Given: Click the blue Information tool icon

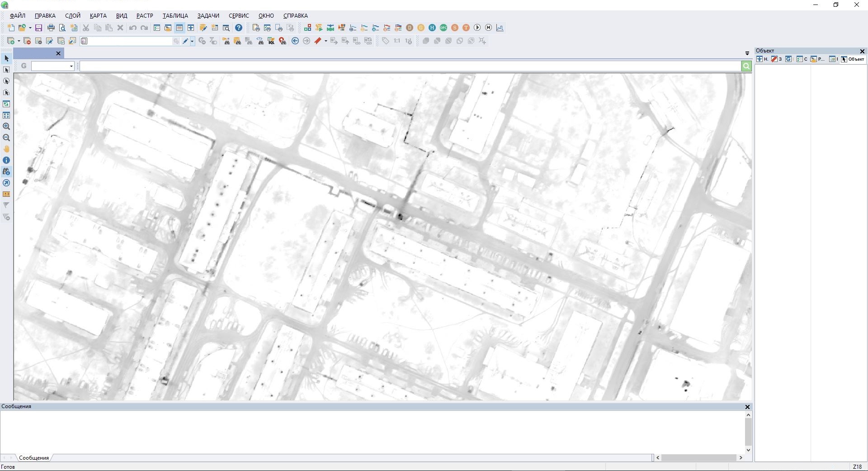Looking at the screenshot, I should click(6, 161).
